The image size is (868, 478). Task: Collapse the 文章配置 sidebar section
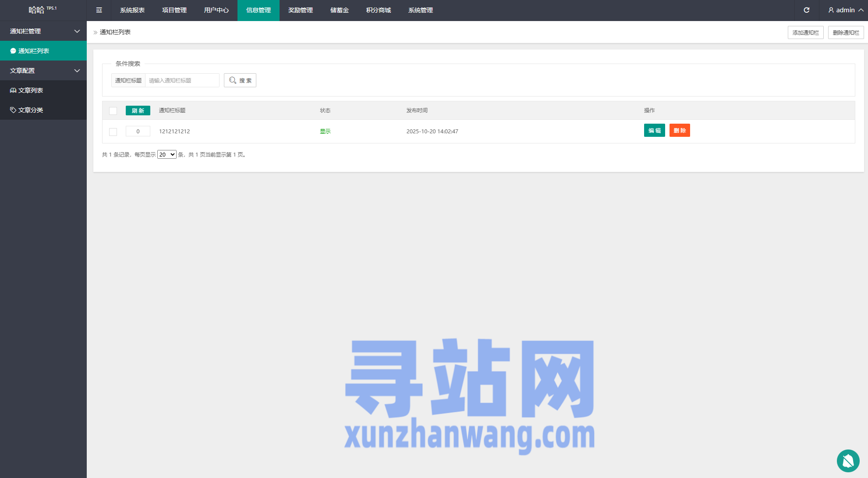pyautogui.click(x=77, y=71)
